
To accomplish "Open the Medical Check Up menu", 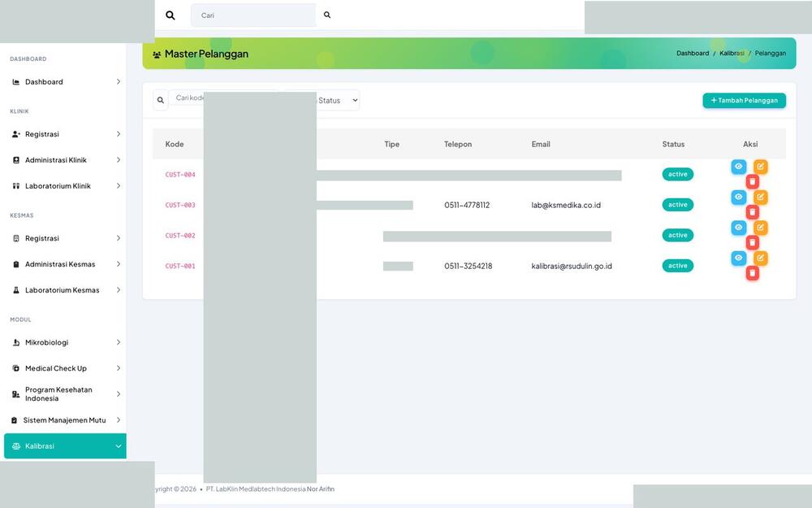I will [65, 368].
